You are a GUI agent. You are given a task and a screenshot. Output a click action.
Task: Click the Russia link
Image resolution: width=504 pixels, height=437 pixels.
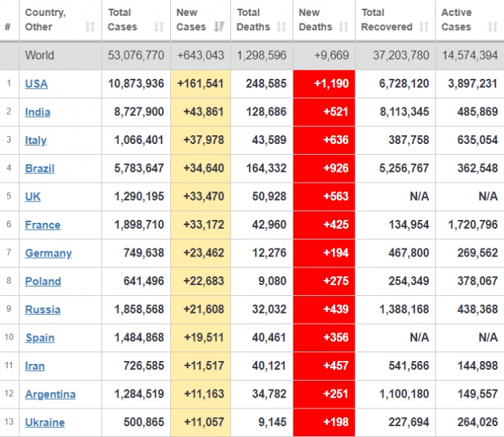(42, 309)
